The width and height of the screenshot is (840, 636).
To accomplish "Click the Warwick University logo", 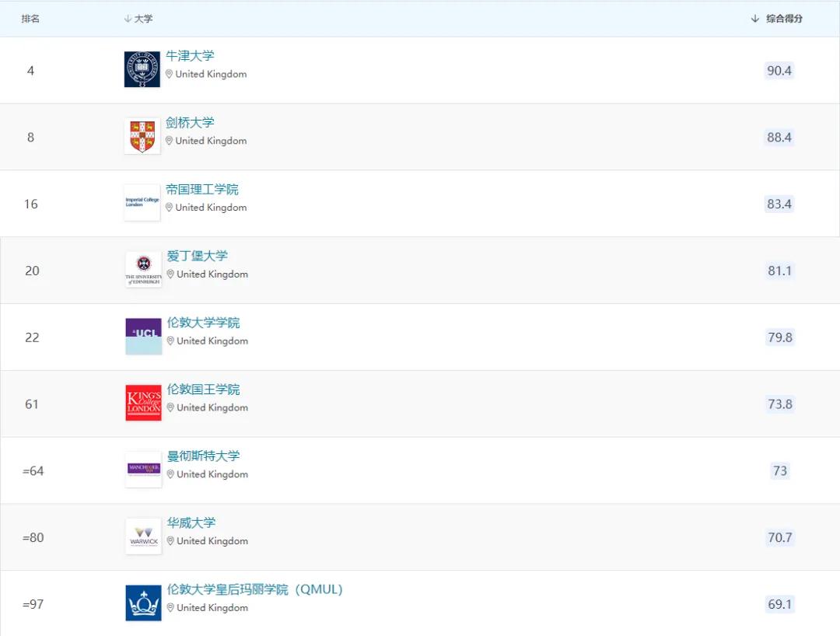I will 144,536.
